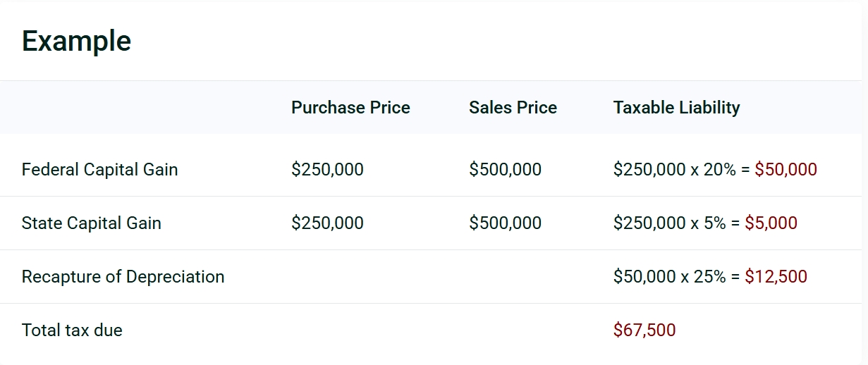Click the Taxable Liability column header

[x=676, y=108]
